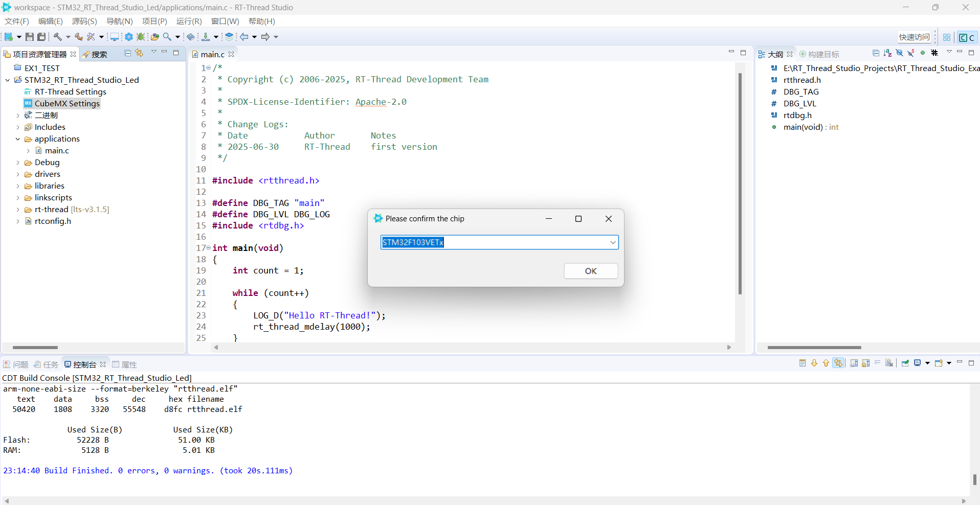Screen dimensions: 980x505
Task: Click Open Perspective grid icon
Action: (947, 37)
